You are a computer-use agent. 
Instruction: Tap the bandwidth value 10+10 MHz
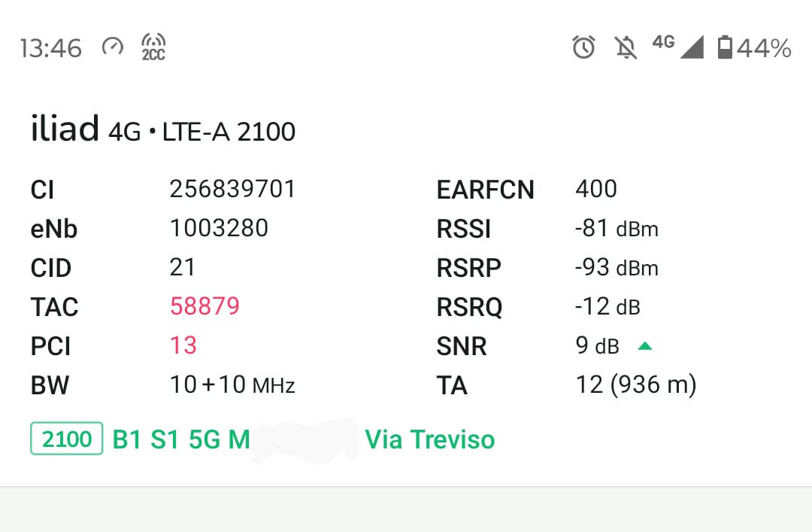click(x=232, y=385)
